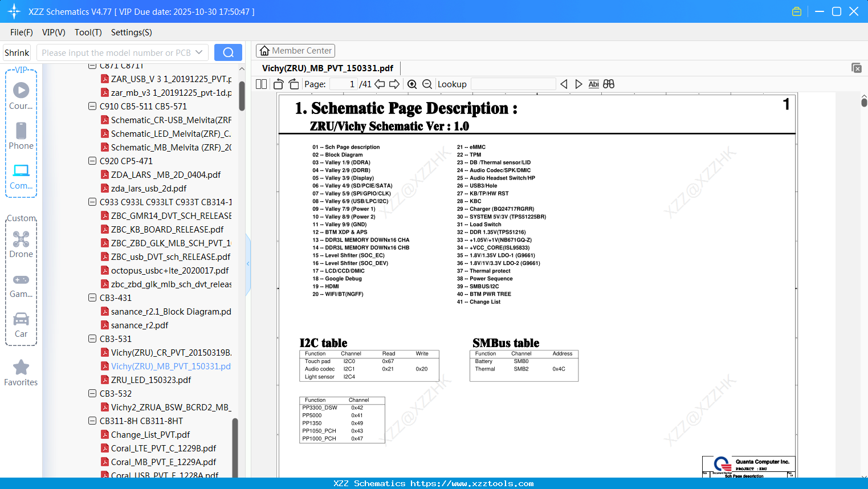Image resolution: width=868 pixels, height=489 pixels.
Task: Open sanance_r2.pdf
Action: [140, 325]
